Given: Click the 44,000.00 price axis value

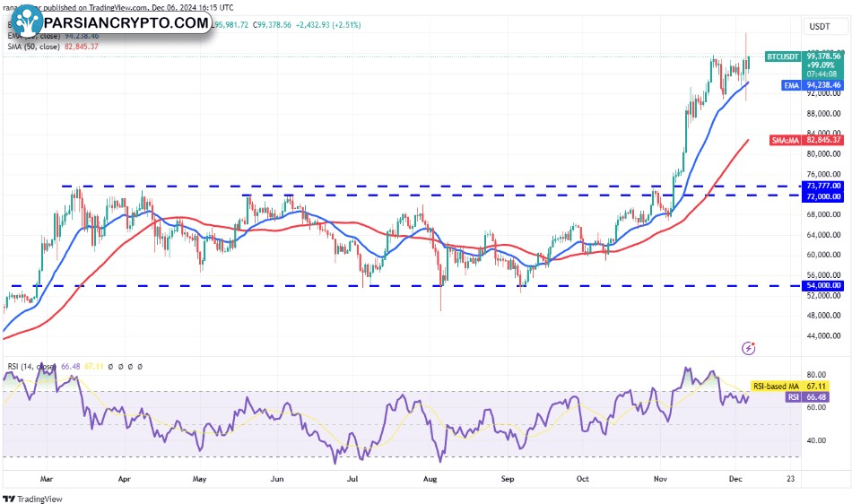Looking at the screenshot, I should (x=823, y=335).
